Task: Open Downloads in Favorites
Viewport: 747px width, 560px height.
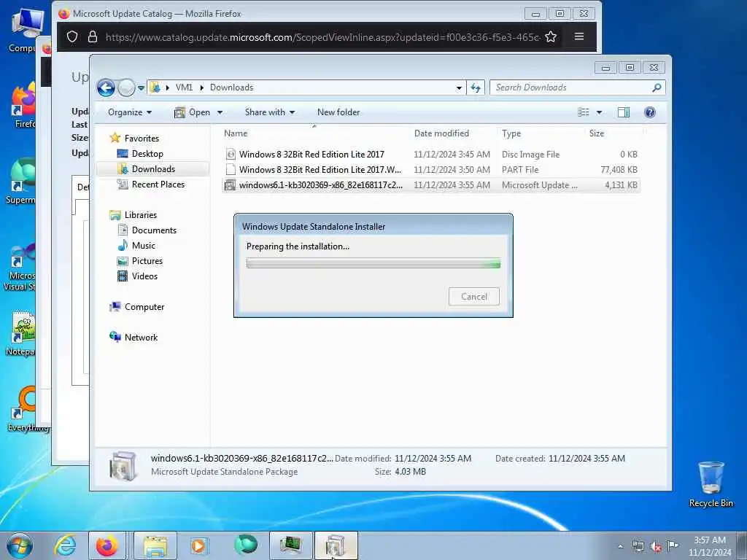Action: (x=153, y=169)
